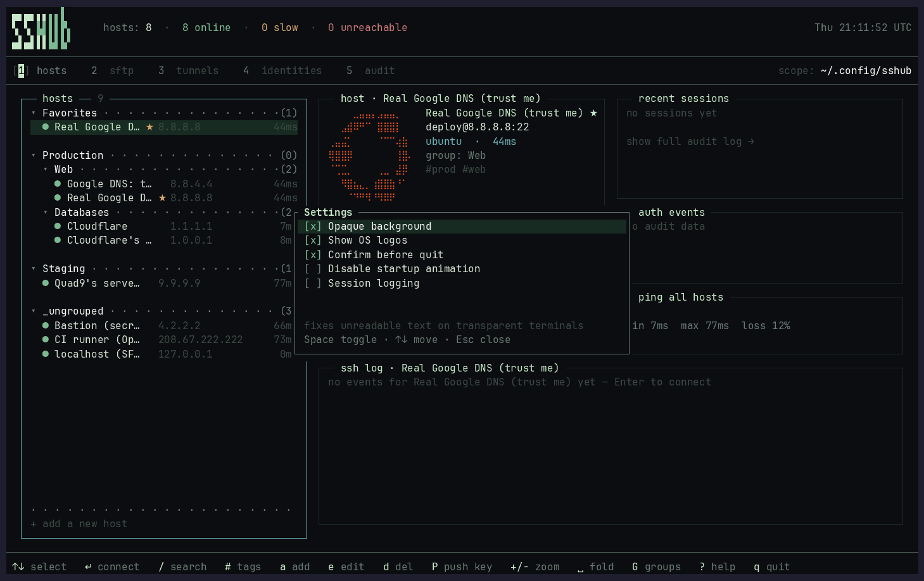Click fold shortcut in footer
Viewport: 924px width, 581px height.
[x=595, y=566]
